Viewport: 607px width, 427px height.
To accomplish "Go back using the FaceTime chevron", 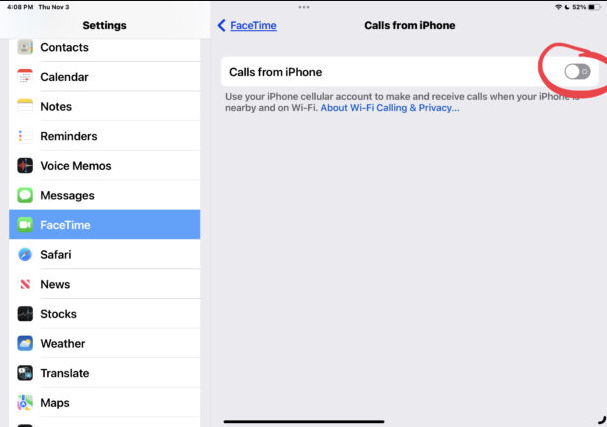I will (x=221, y=25).
